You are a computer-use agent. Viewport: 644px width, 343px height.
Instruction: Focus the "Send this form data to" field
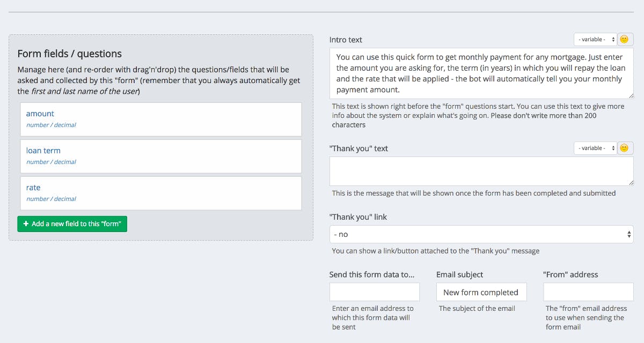(x=374, y=292)
